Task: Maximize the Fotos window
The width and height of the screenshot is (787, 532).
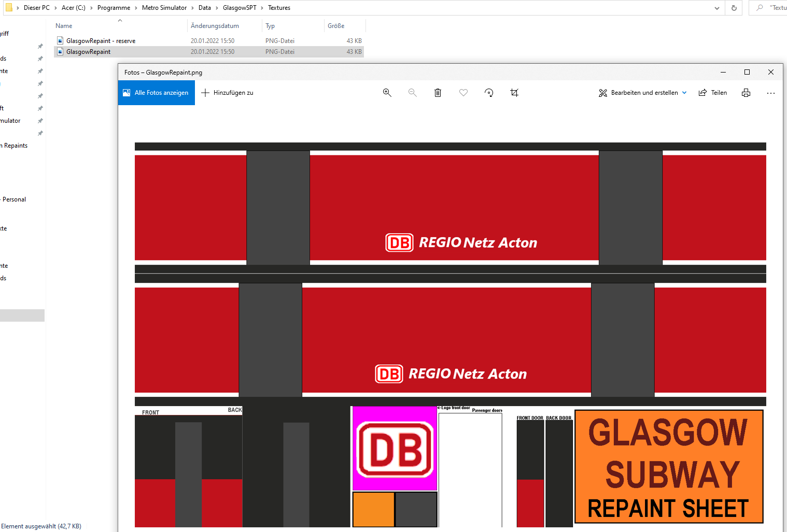Action: point(747,72)
